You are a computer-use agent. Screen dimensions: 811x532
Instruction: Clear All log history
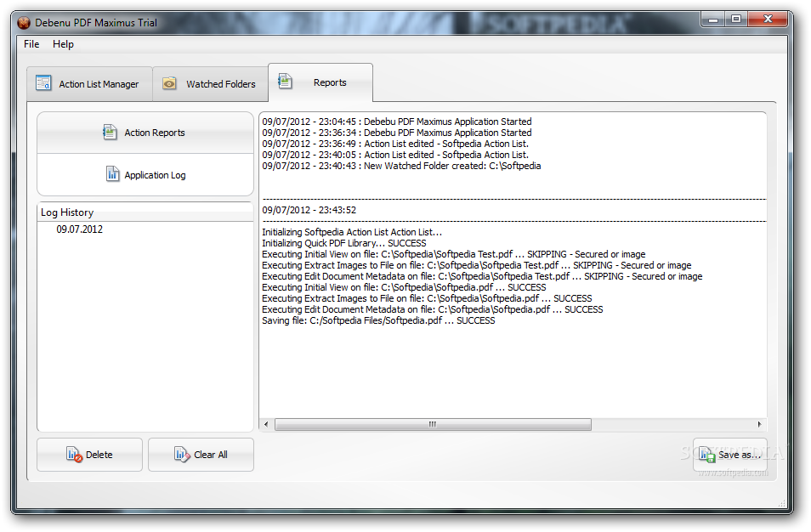pos(201,455)
